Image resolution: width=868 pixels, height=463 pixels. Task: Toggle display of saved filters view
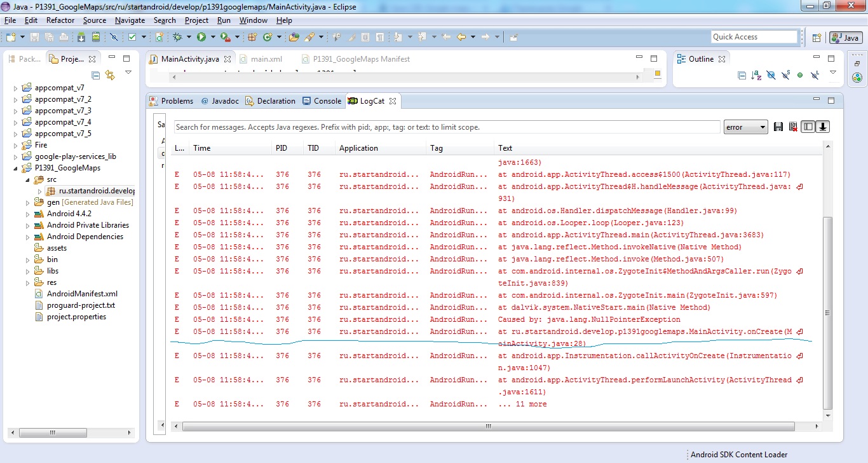[x=808, y=127]
